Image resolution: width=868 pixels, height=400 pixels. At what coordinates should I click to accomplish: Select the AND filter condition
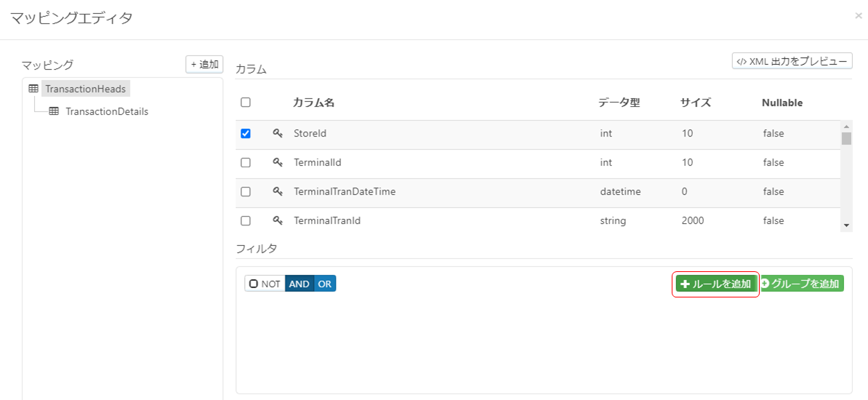(299, 284)
